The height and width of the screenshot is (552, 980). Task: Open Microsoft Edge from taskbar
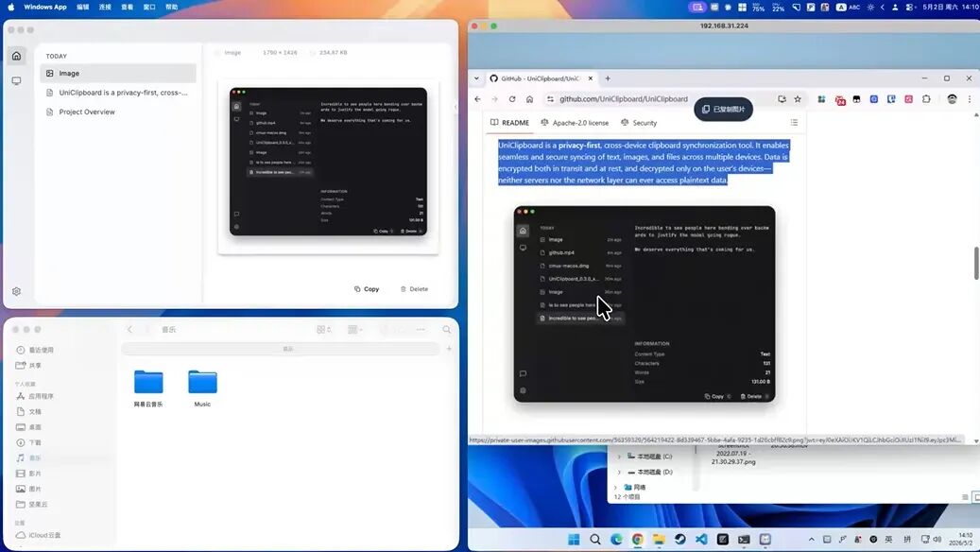pos(616,539)
